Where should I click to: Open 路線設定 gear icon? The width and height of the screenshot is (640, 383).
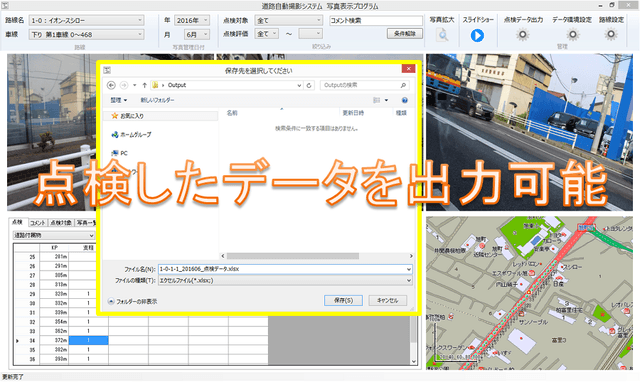click(611, 35)
